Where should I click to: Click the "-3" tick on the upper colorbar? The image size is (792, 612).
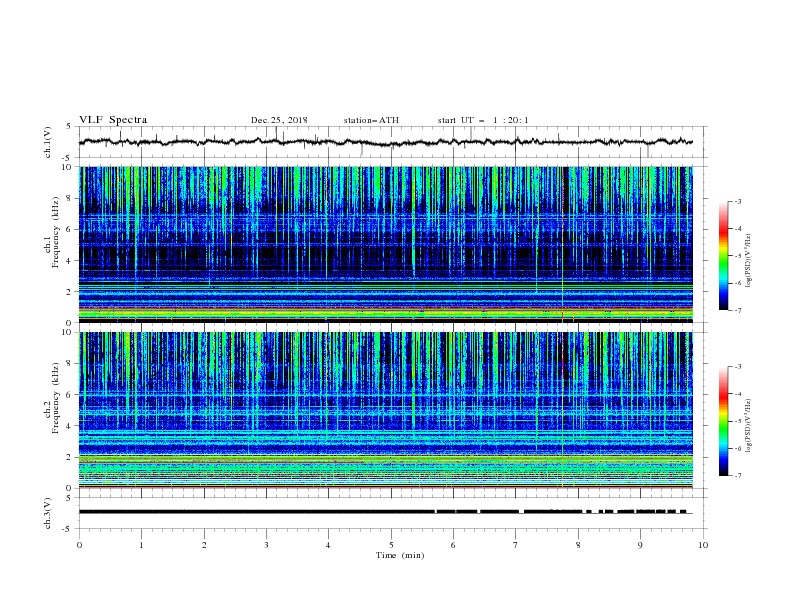738,201
